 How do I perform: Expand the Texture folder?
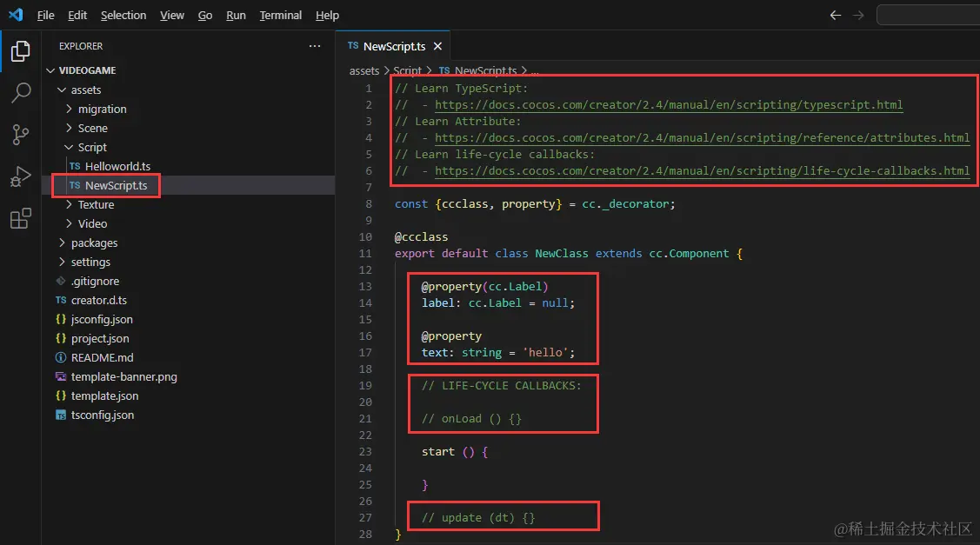189,204
